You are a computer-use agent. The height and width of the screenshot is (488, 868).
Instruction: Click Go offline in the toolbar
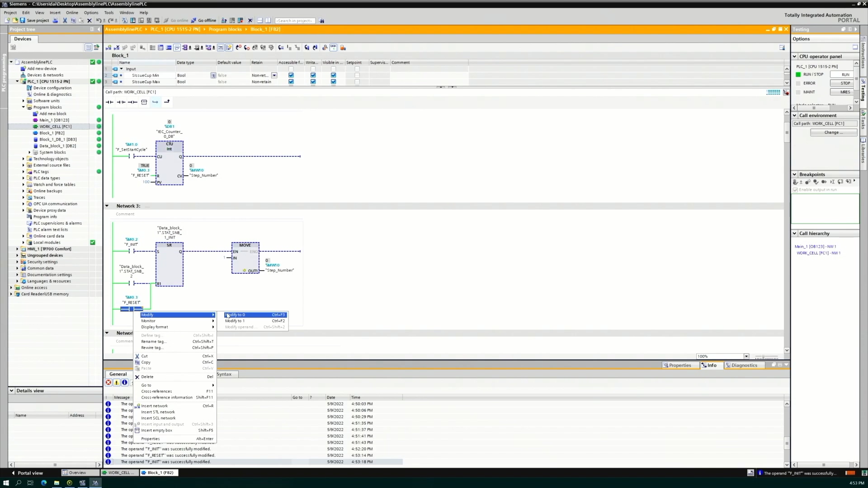(x=203, y=20)
